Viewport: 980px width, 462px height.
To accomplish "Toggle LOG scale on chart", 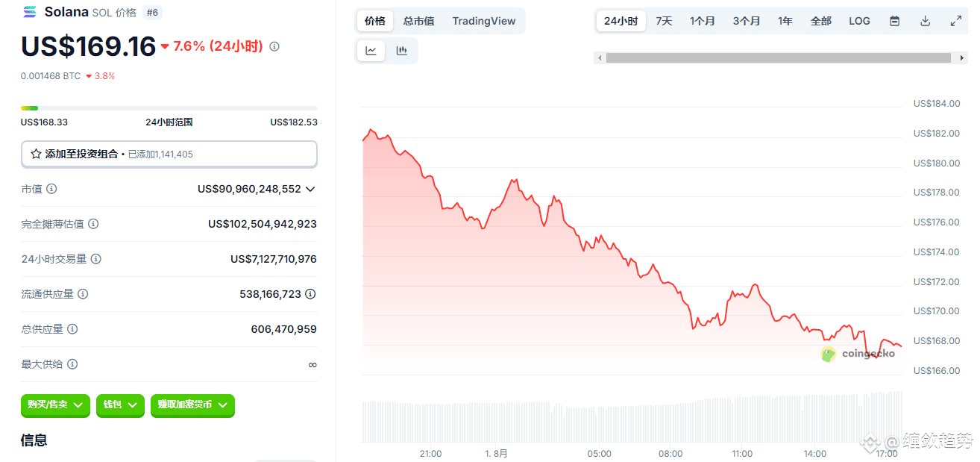I will [x=859, y=21].
